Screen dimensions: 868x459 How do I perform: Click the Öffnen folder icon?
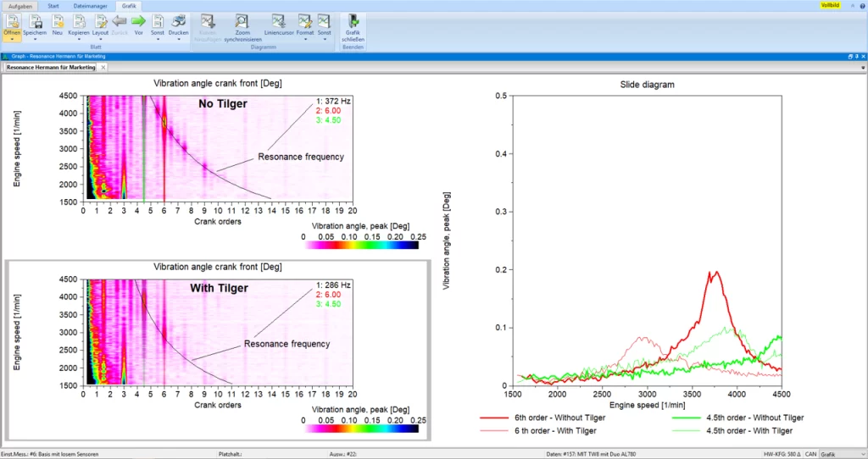[x=12, y=20]
